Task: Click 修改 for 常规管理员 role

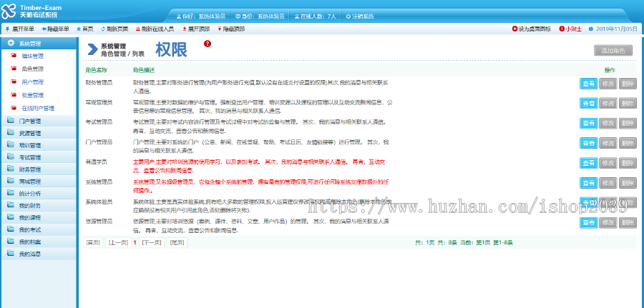Action: click(x=608, y=104)
